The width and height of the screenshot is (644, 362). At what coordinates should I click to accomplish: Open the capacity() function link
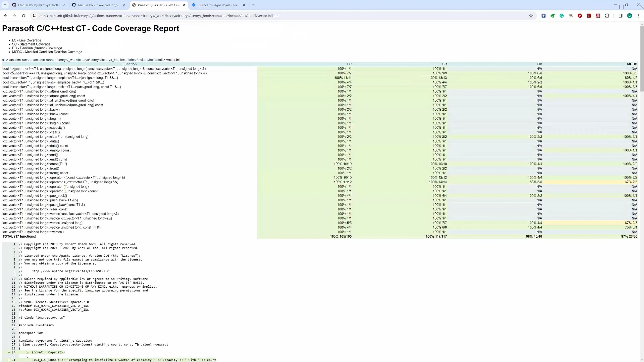click(x=33, y=128)
